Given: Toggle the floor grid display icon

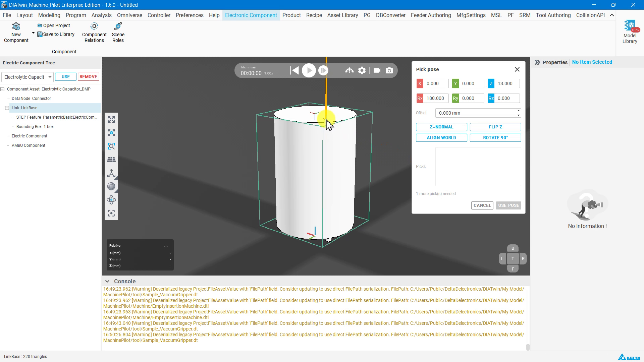Looking at the screenshot, I should pos(111,160).
